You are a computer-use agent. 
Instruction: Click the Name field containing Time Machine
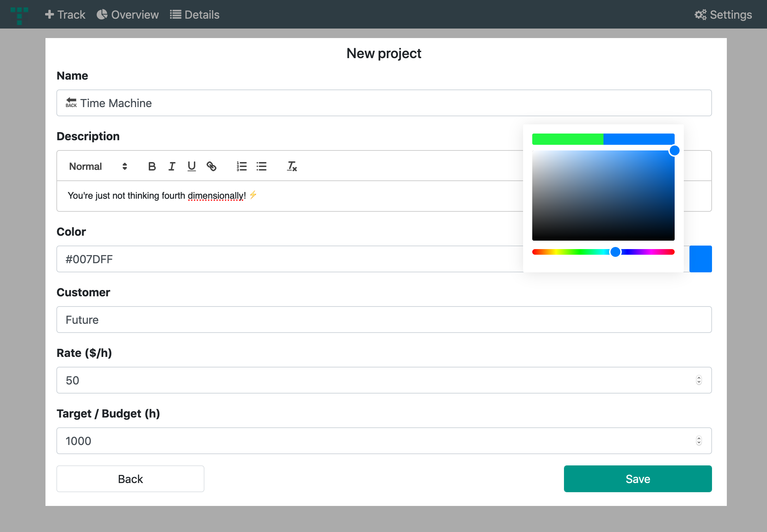click(x=384, y=103)
